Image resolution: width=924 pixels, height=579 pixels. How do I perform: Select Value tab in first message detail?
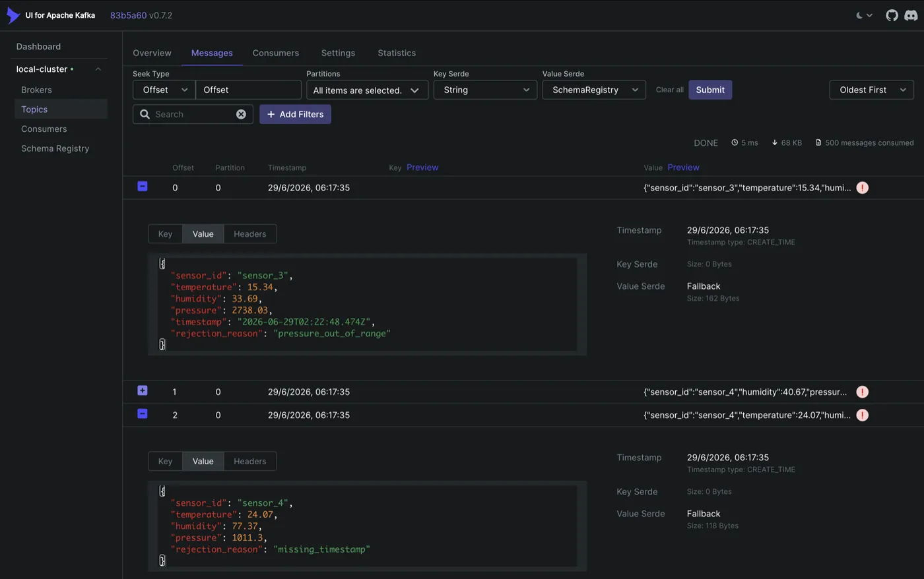[203, 234]
